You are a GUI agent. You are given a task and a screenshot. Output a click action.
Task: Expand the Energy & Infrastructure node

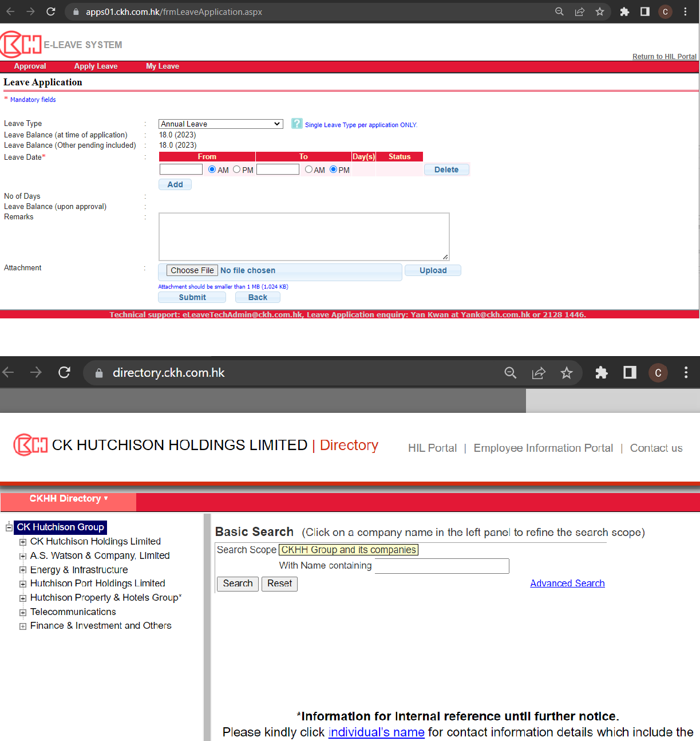tap(23, 570)
